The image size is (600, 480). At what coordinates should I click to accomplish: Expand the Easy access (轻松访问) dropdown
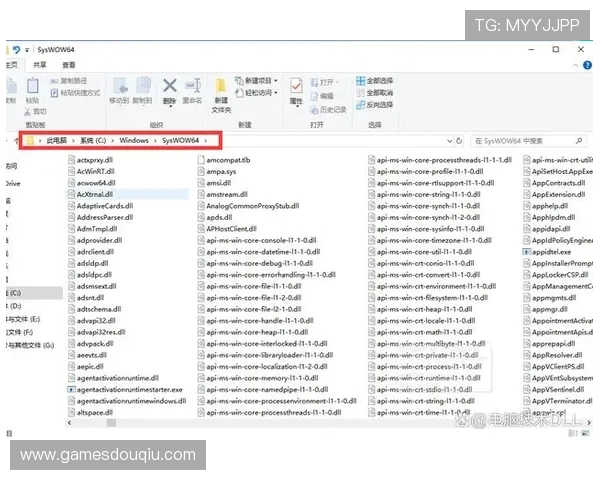coord(260,92)
